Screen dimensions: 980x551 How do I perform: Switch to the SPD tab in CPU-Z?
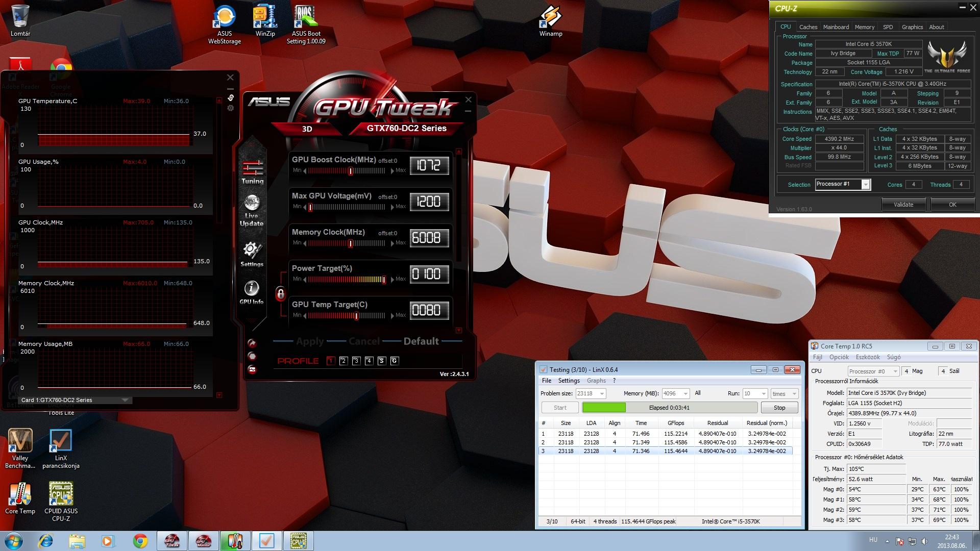(x=888, y=27)
